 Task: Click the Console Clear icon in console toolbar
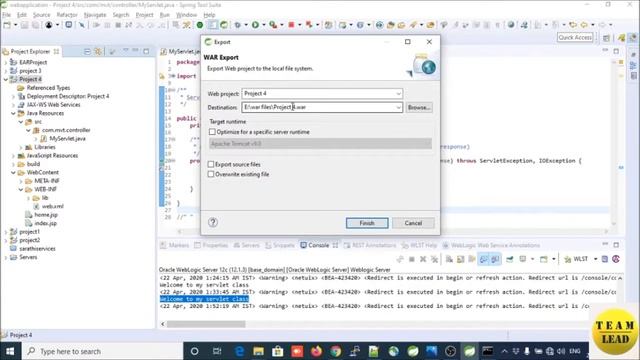tap(449, 259)
